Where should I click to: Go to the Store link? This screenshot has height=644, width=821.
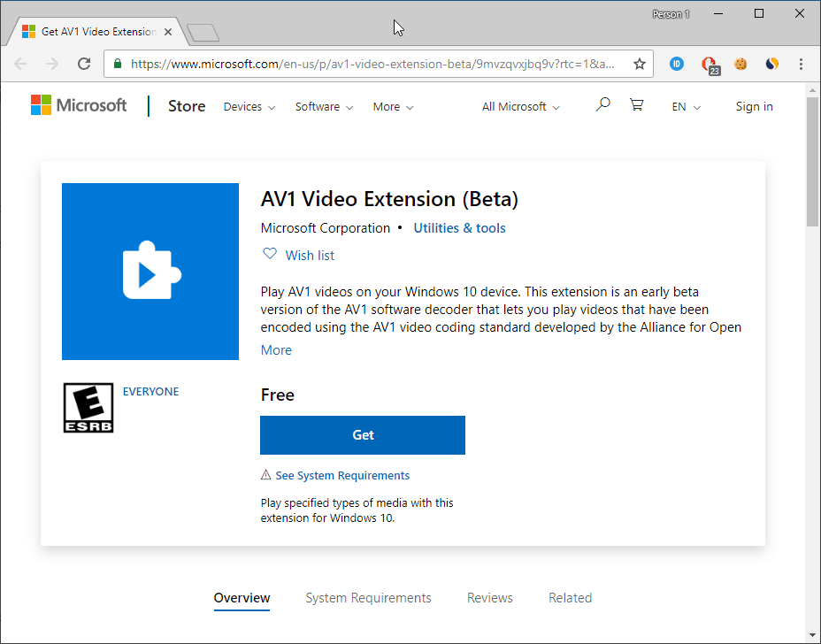click(x=187, y=106)
